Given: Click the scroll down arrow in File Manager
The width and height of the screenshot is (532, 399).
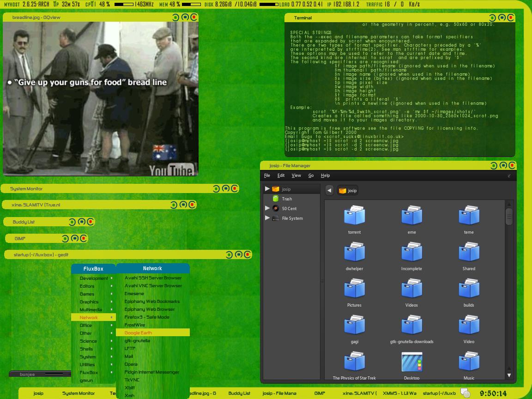Looking at the screenshot, I should click(509, 375).
